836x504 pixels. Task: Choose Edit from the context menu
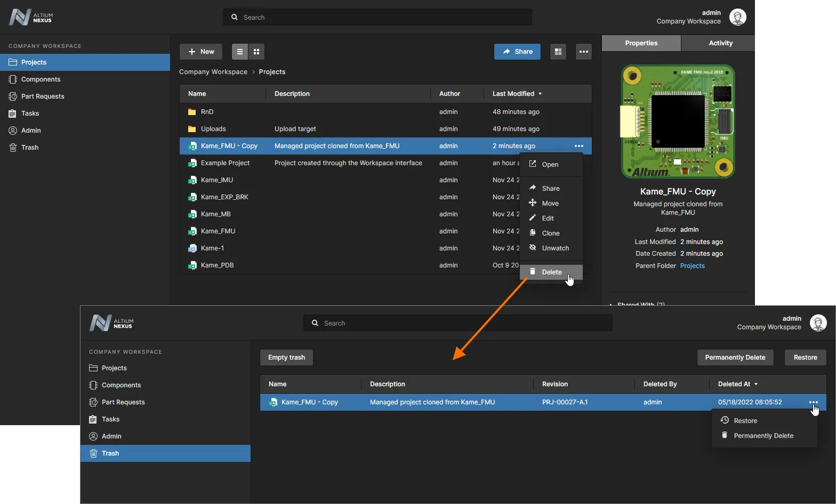coord(551,218)
